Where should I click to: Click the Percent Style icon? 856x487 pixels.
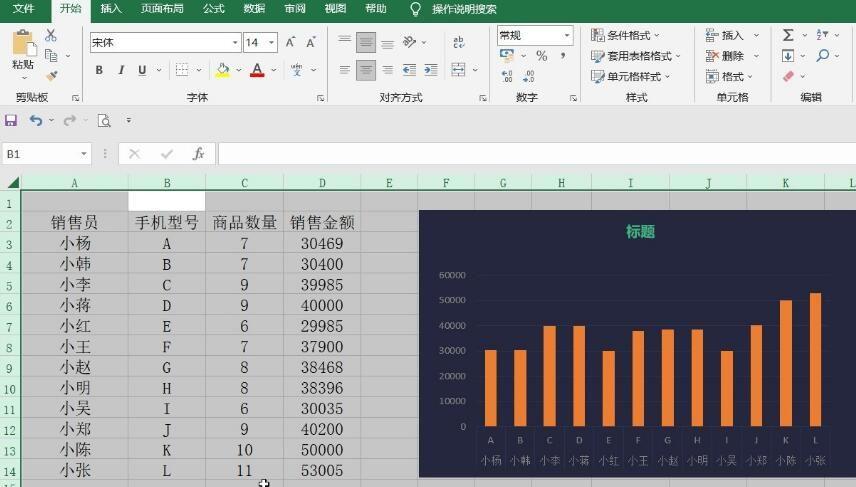click(x=542, y=56)
